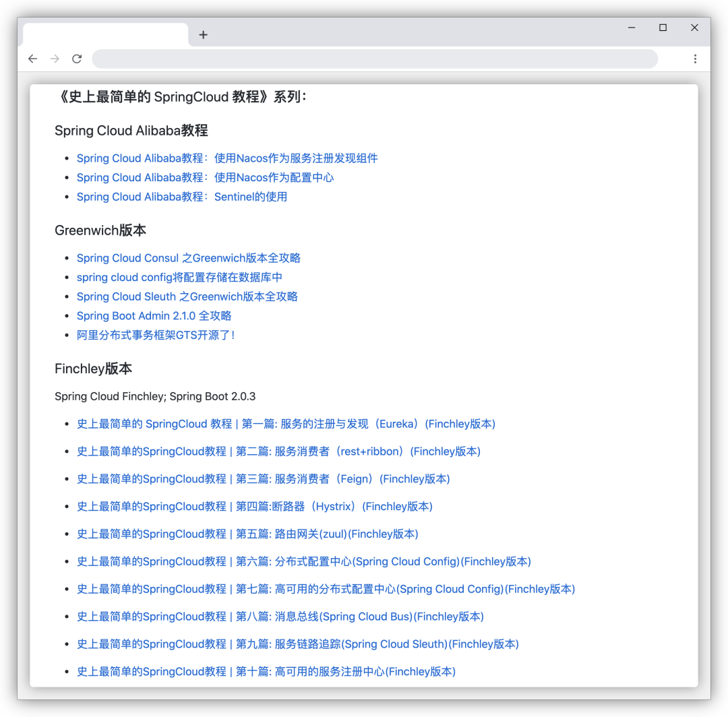Reload the page with the refresh icon

coord(77,59)
